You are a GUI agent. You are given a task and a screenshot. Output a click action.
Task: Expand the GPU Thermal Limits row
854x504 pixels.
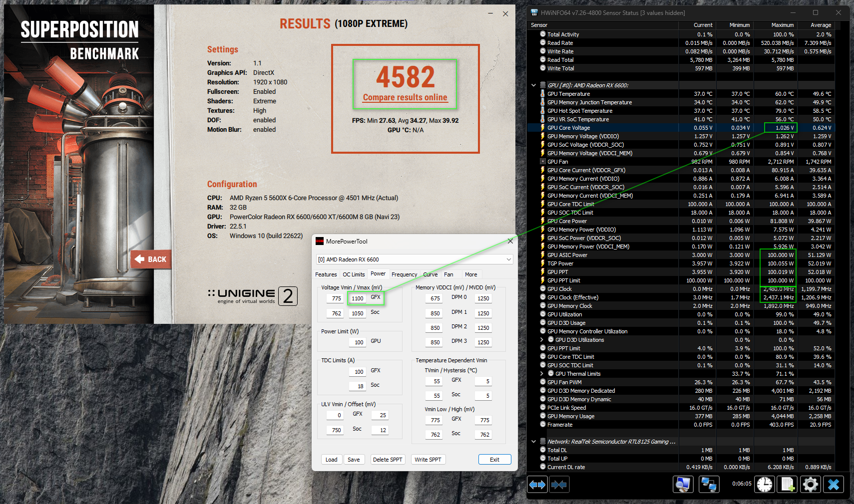[542, 374]
